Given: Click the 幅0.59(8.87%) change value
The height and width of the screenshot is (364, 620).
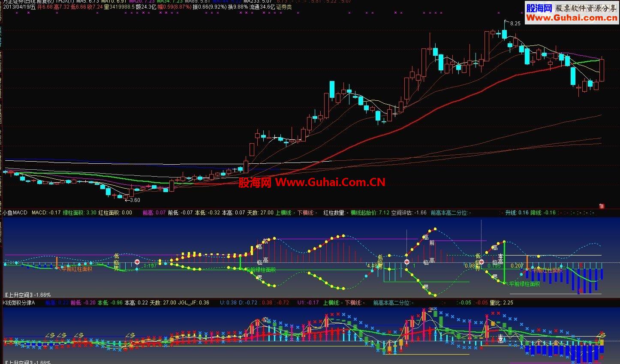Looking at the screenshot, I should tap(174, 7).
